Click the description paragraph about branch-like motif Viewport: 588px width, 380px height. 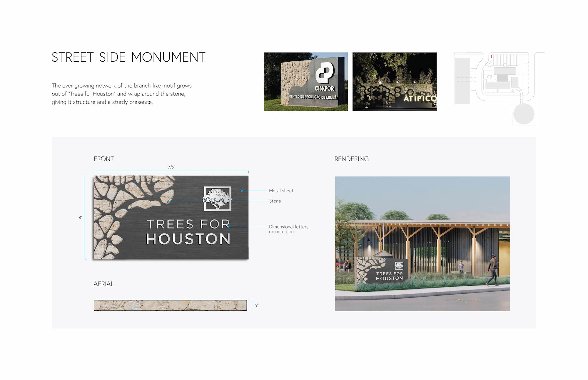pyautogui.click(x=122, y=94)
